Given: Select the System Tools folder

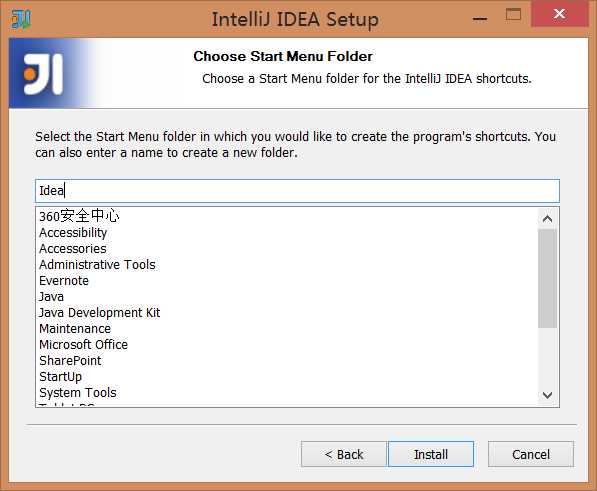Looking at the screenshot, I should [x=78, y=392].
